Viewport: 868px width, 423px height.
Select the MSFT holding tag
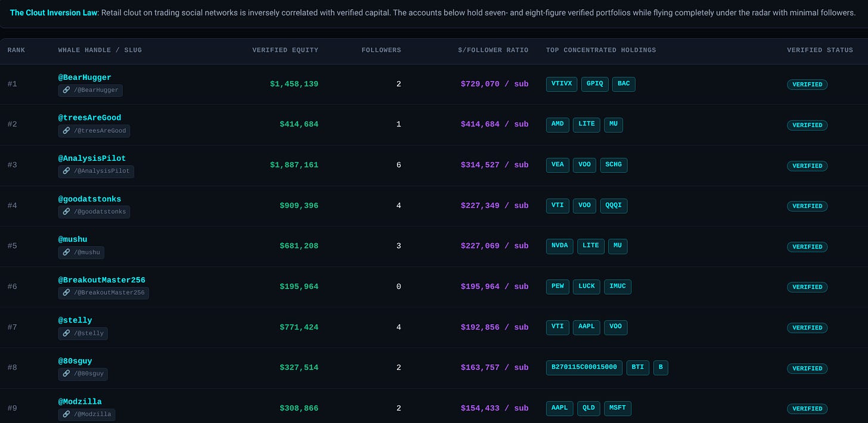click(618, 408)
